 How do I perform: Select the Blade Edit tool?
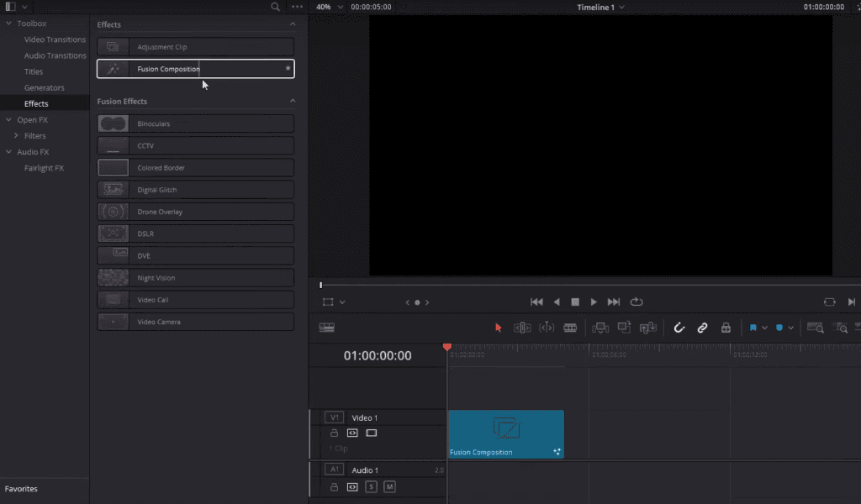click(x=570, y=328)
